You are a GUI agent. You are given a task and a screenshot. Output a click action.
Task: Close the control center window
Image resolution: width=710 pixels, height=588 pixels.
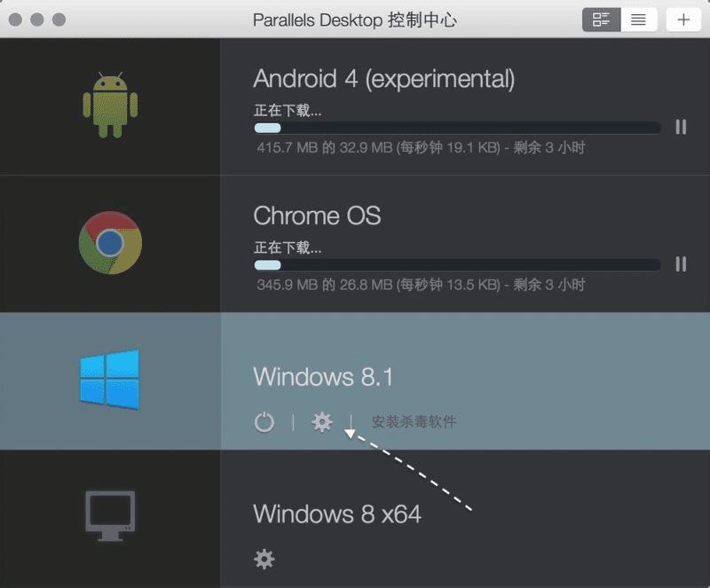pyautogui.click(x=15, y=20)
